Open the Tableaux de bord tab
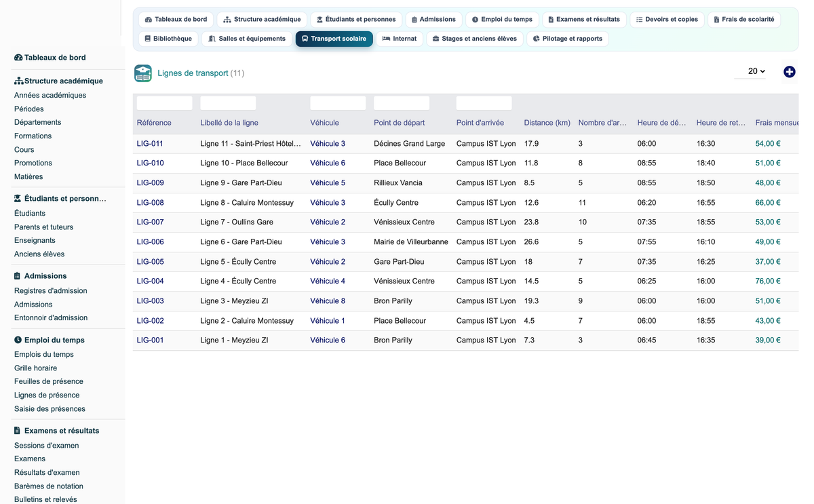 (x=176, y=20)
